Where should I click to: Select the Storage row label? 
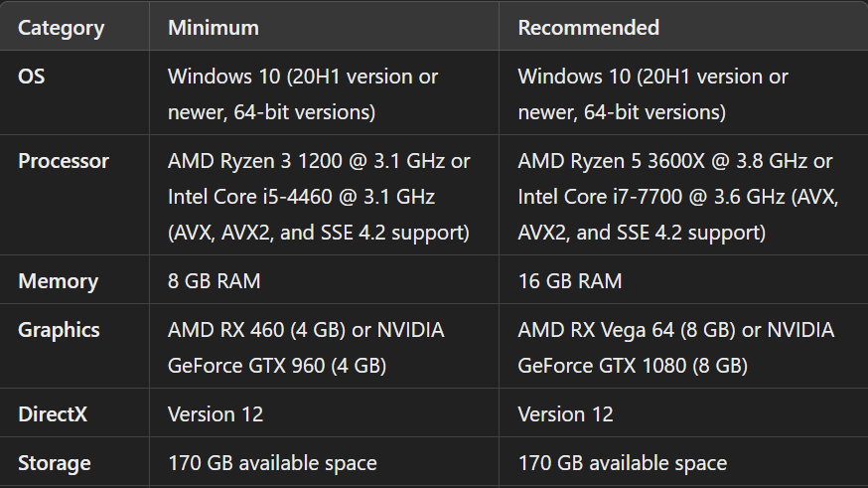54,463
